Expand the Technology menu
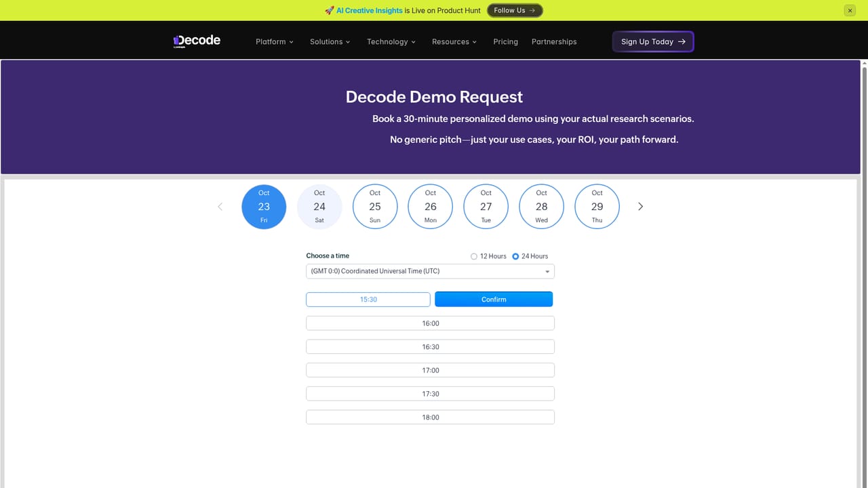This screenshot has width=868, height=488. tap(391, 41)
